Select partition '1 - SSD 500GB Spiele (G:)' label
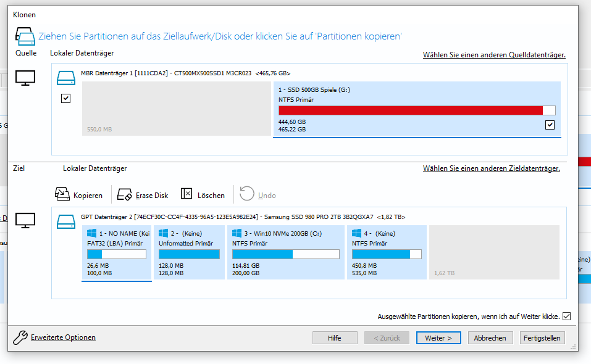 point(314,90)
